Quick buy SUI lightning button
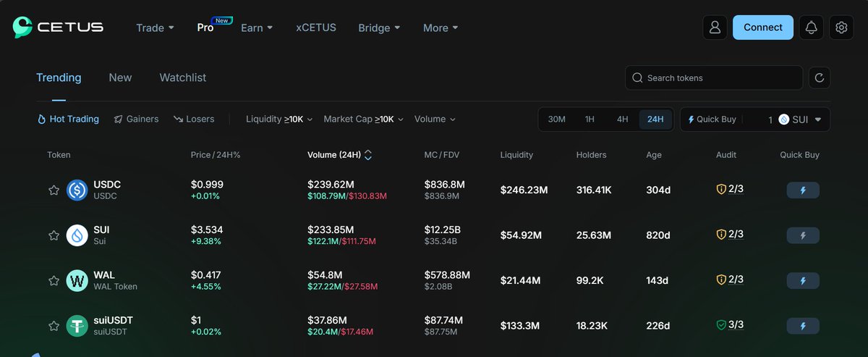 tap(803, 235)
